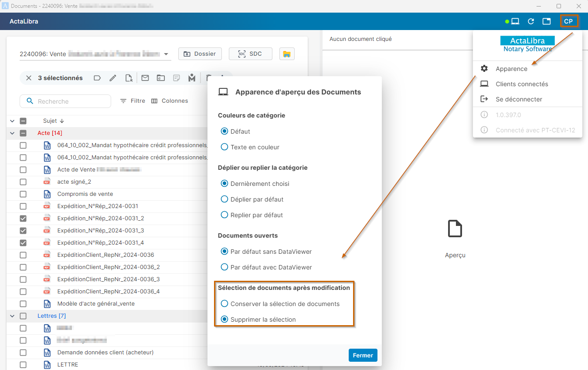This screenshot has width=588, height=370.
Task: Click the PDF icon of ExpéditionClient_RepNr_2024-0036
Action: pos(47,255)
